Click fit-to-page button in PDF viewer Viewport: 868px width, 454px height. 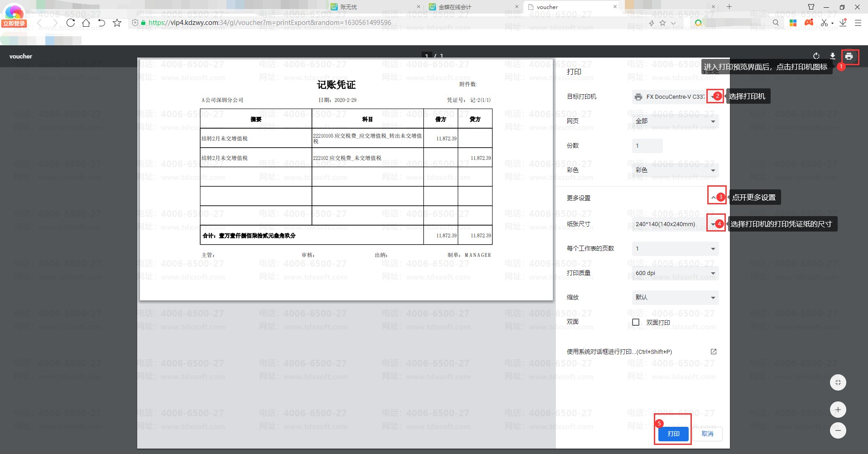pos(838,382)
